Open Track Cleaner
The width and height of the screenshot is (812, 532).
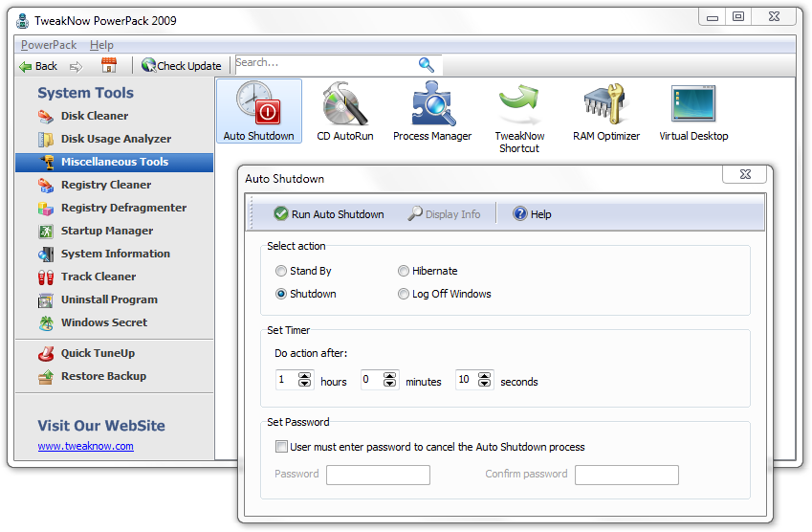(x=88, y=277)
